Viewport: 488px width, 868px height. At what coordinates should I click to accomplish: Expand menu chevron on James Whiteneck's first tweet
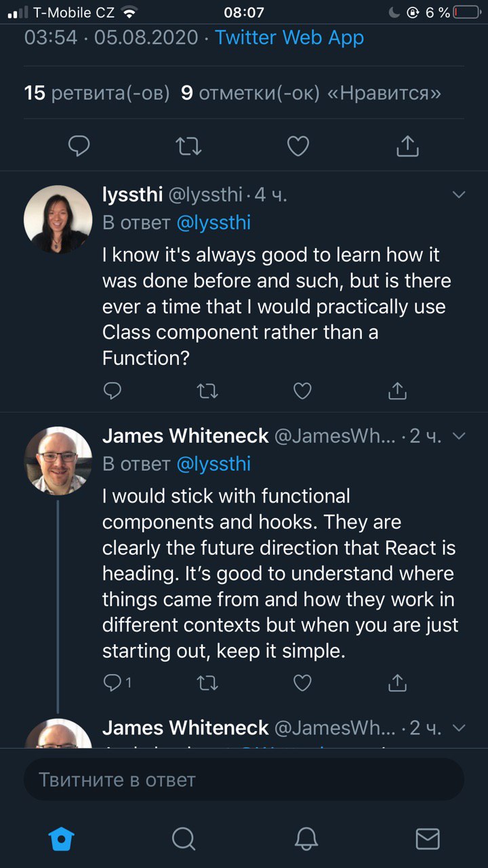[x=459, y=436]
